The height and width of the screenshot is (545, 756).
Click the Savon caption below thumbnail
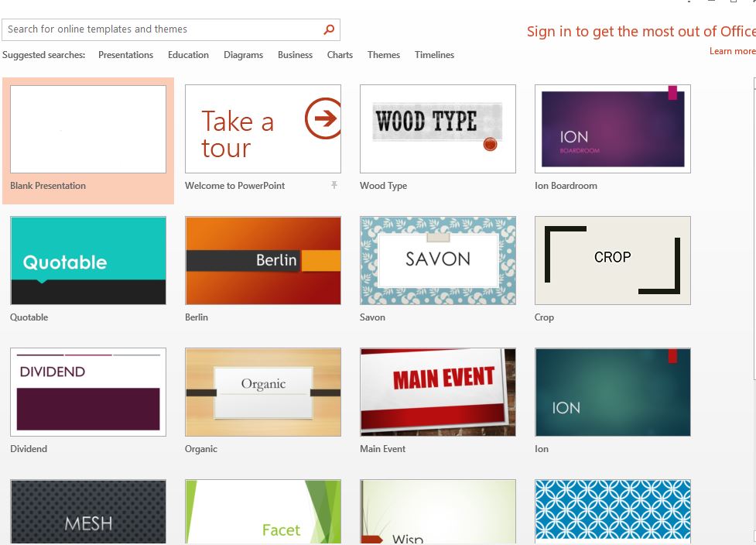pyautogui.click(x=373, y=317)
